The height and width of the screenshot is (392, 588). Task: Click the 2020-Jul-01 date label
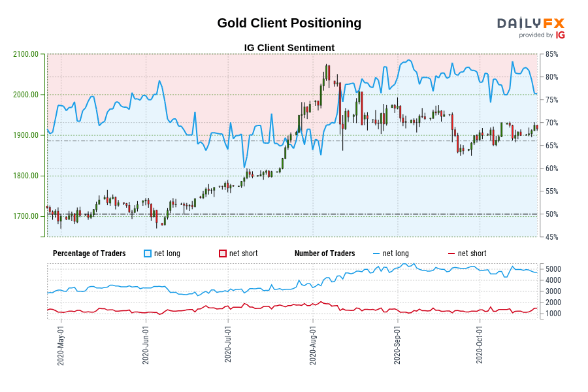point(227,345)
